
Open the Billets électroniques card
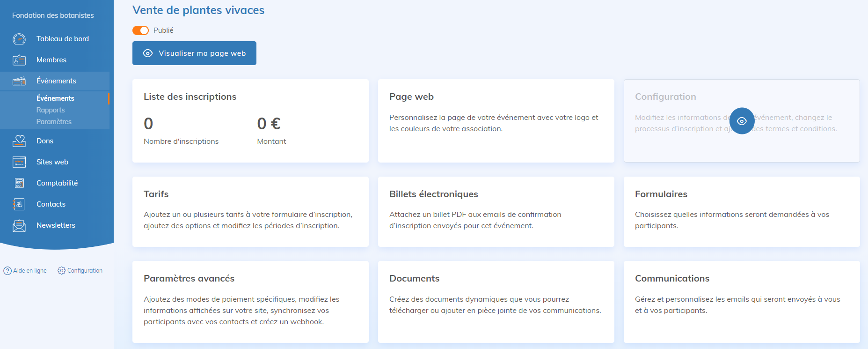point(496,211)
